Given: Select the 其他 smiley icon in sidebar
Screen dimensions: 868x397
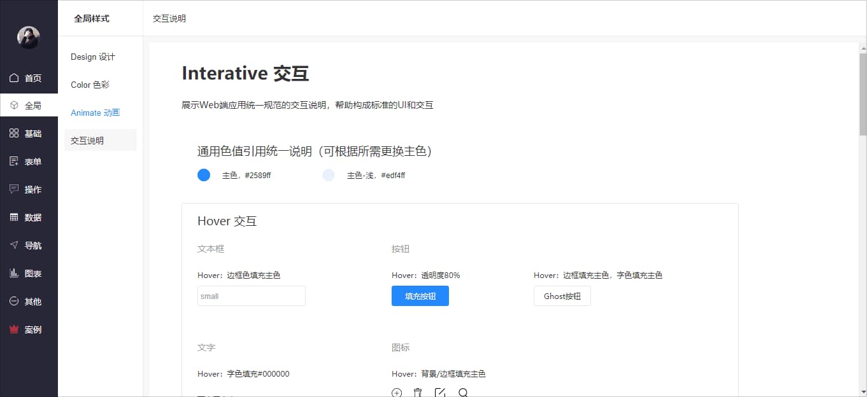Looking at the screenshot, I should pyautogui.click(x=14, y=301).
